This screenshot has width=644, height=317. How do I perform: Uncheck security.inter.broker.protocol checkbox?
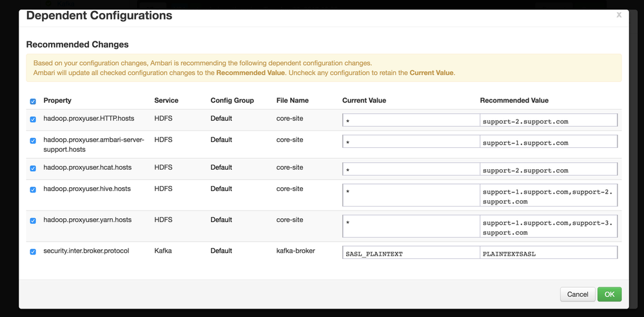[33, 252]
